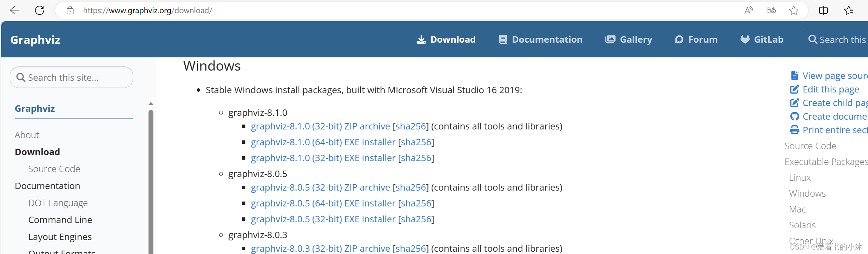Select Command Line in the left sidebar
Image resolution: width=868 pixels, height=254 pixels.
pyautogui.click(x=60, y=220)
